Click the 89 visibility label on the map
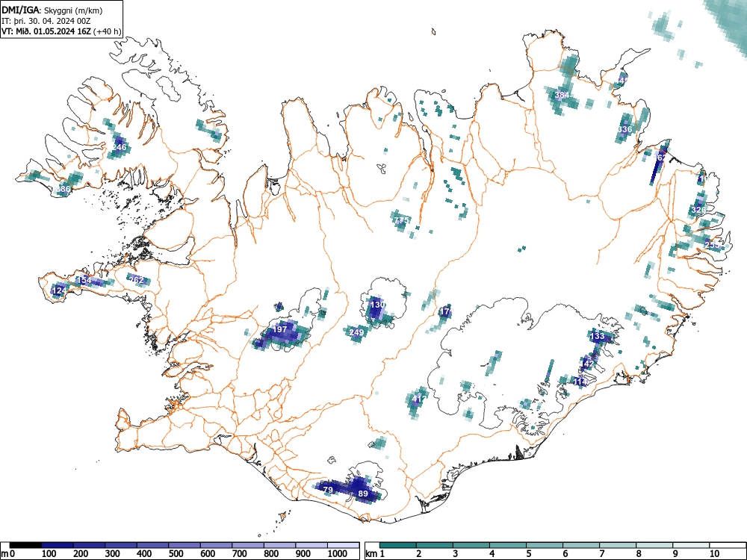Image resolution: width=747 pixels, height=560 pixels. (x=363, y=494)
